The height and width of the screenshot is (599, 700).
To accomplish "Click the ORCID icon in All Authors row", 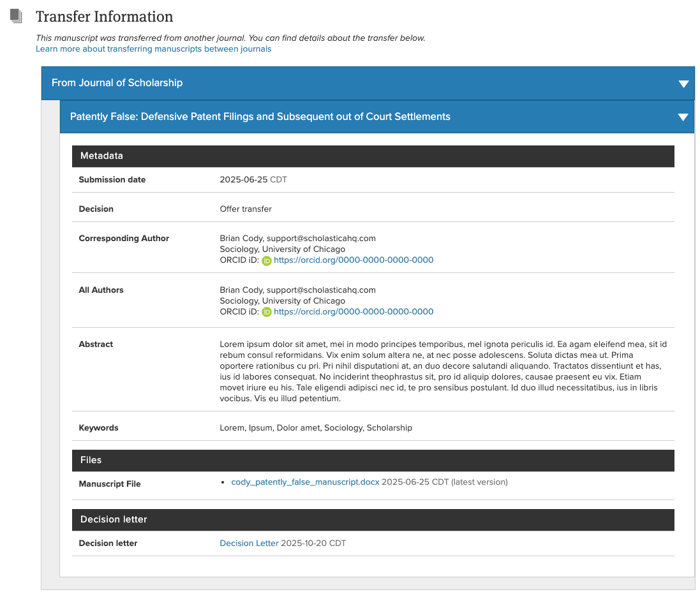I will (267, 312).
